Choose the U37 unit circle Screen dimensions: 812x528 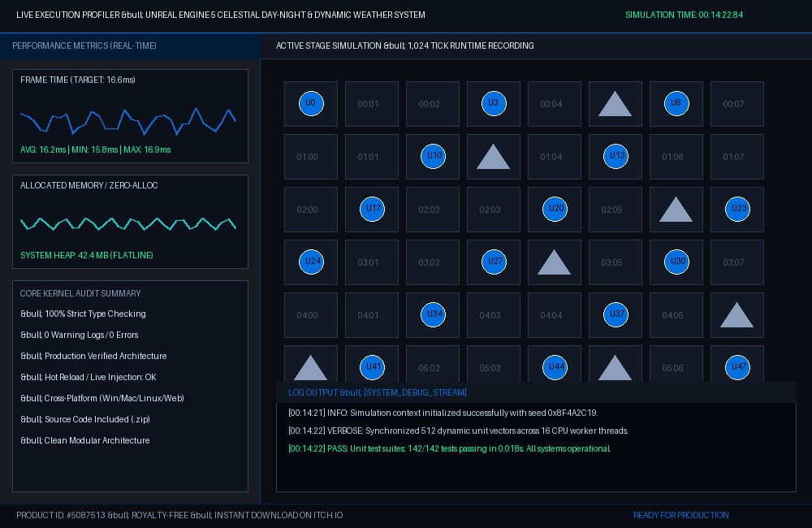point(615,315)
